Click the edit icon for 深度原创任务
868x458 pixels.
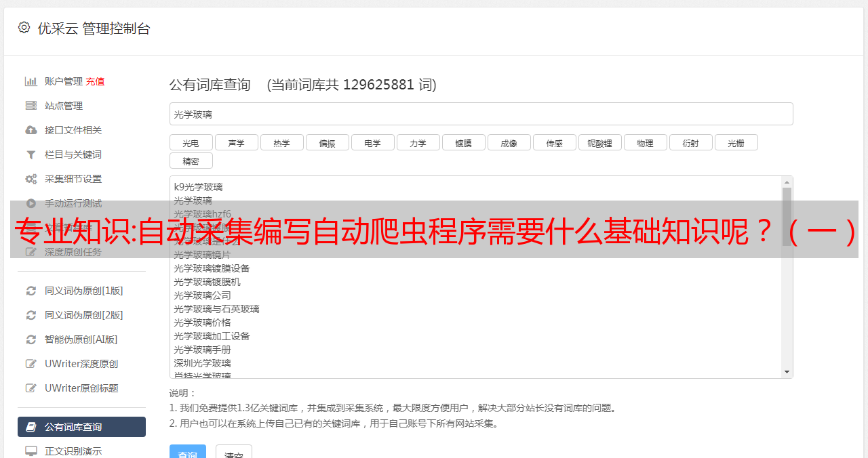pyautogui.click(x=31, y=252)
